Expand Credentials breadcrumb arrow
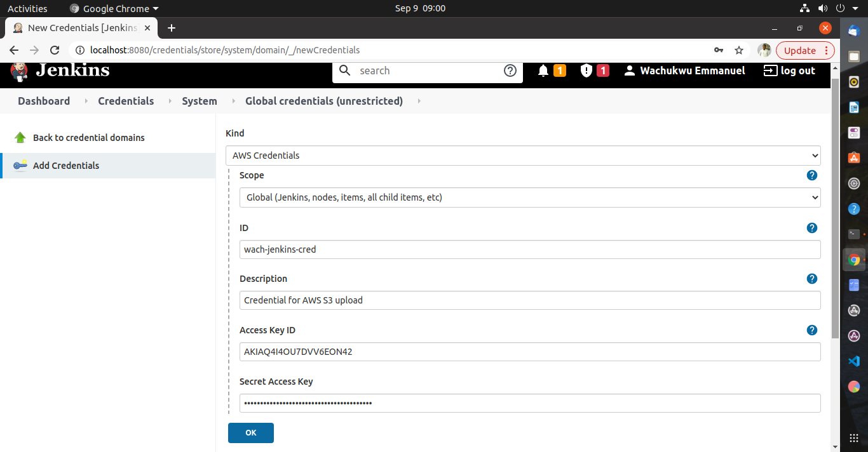 point(170,101)
